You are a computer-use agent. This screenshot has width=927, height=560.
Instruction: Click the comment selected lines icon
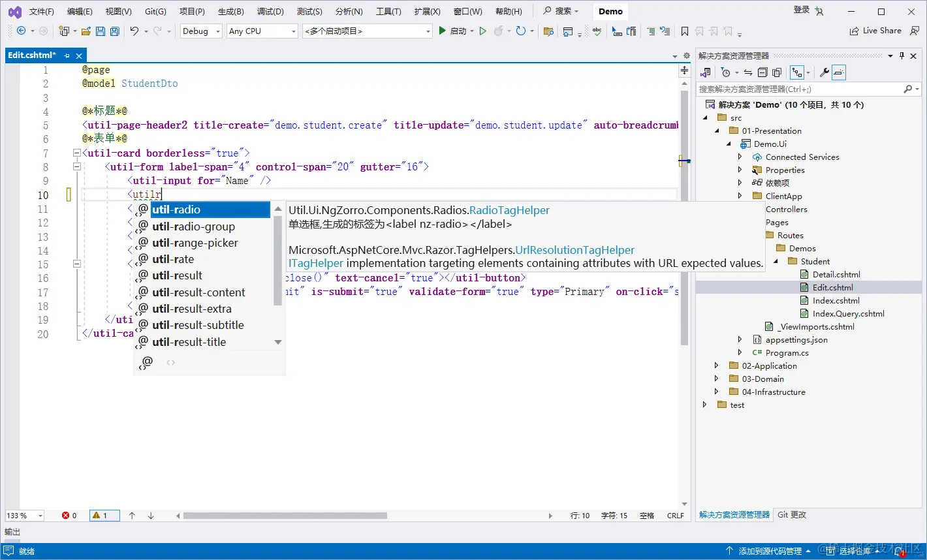coord(650,31)
